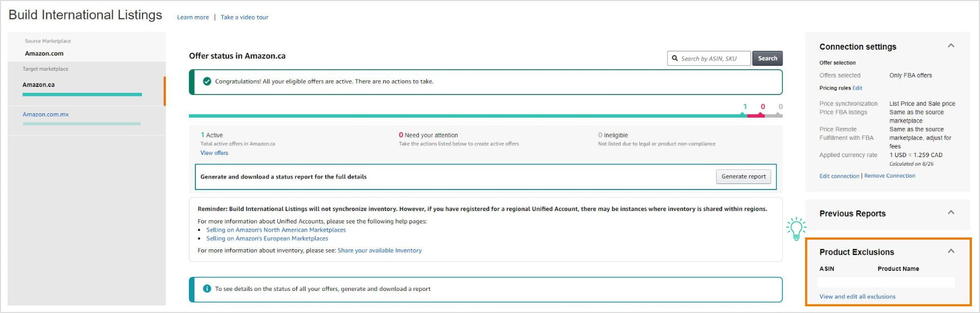980x313 pixels.
Task: Click the Product Name column header
Action: (898, 269)
